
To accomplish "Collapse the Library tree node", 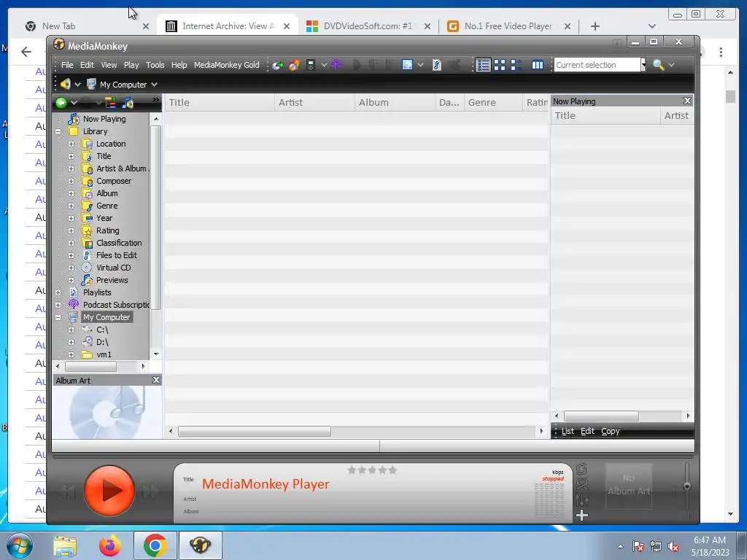I will [x=58, y=131].
